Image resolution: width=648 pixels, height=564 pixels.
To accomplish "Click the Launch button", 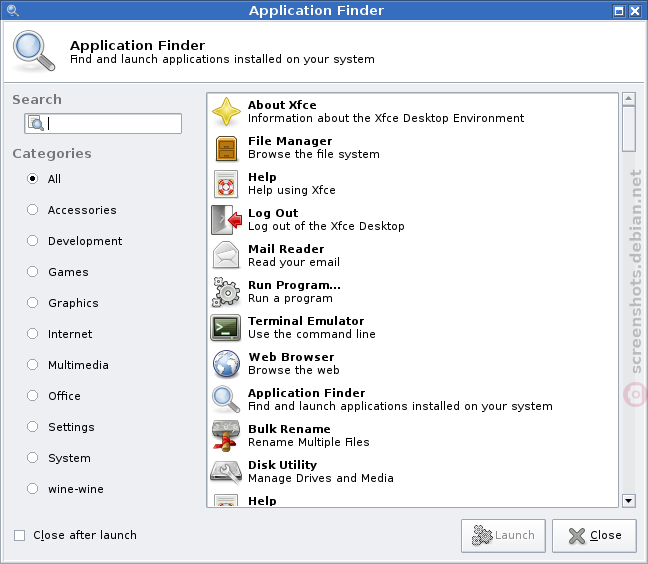I will click(x=503, y=535).
